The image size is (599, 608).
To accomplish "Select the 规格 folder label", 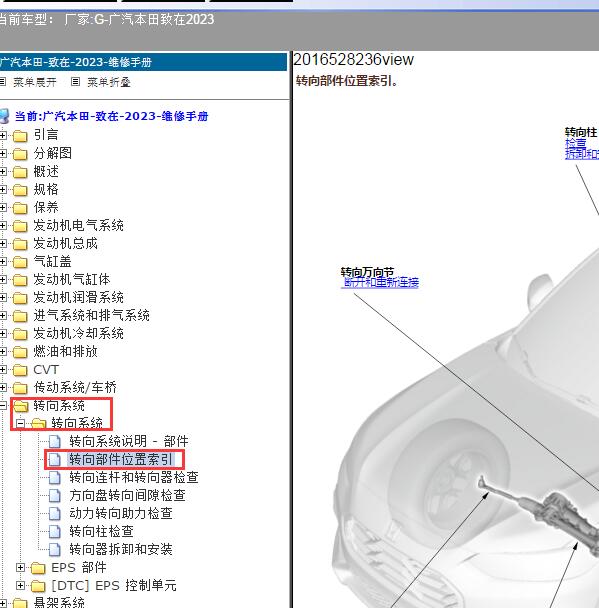I will click(46, 190).
